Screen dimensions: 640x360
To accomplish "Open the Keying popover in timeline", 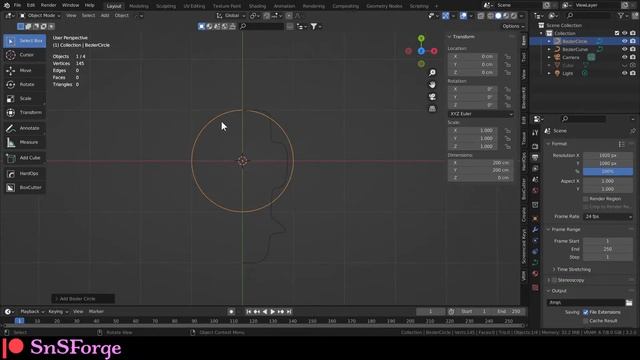I will [58, 312].
